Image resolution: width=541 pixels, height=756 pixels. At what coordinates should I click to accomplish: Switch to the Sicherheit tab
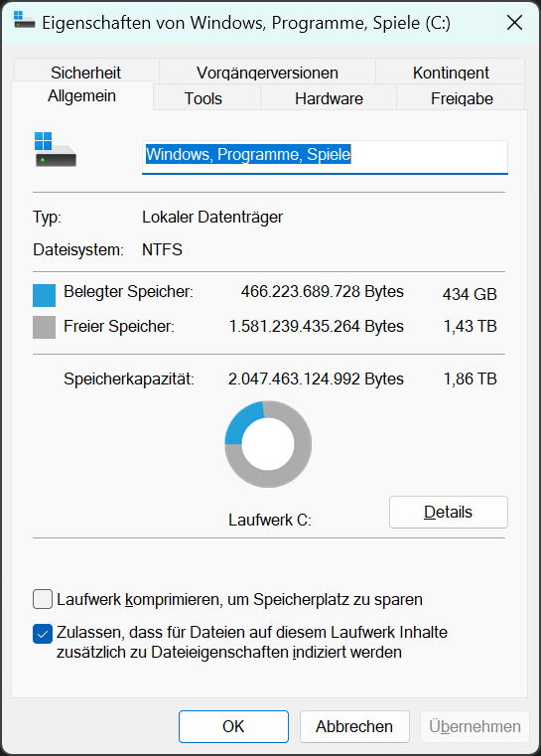(86, 72)
